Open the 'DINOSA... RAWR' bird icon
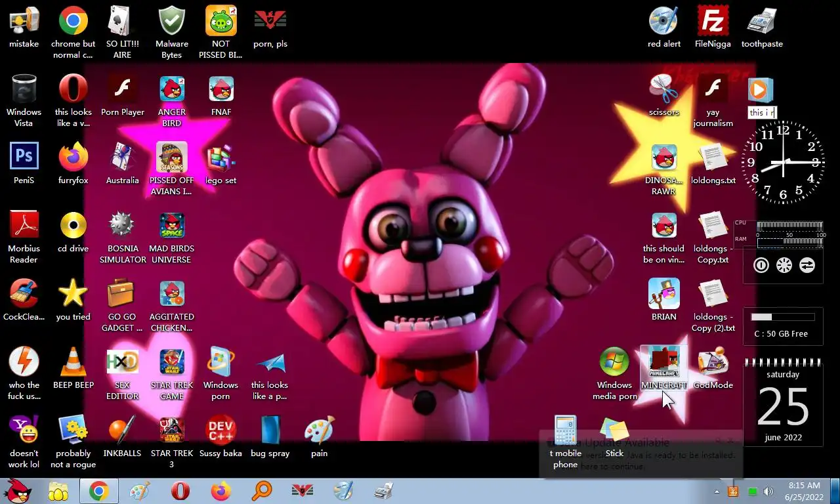This screenshot has height=504, width=840. (664, 169)
